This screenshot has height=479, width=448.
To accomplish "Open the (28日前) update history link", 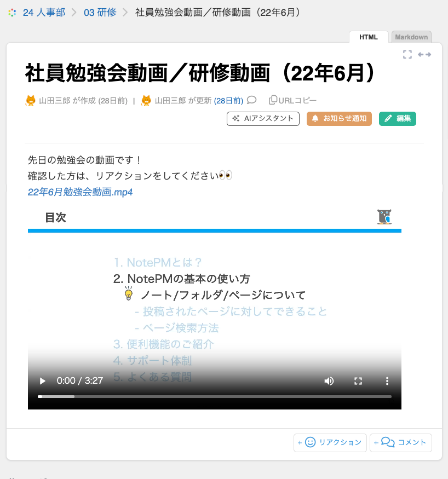I will 228,101.
